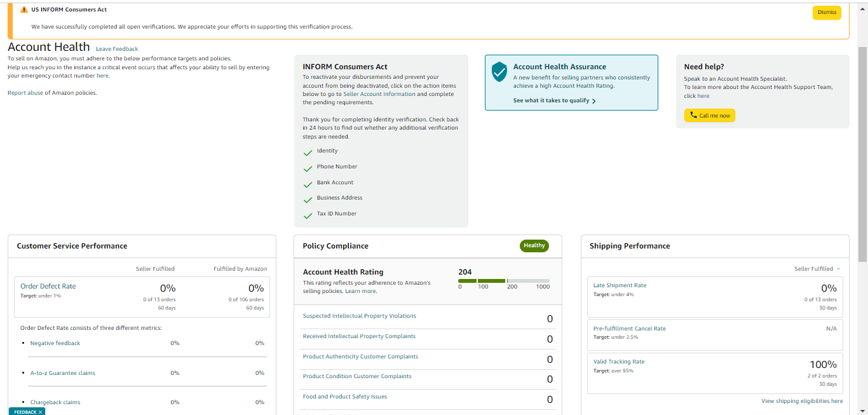This screenshot has height=415, width=868.
Task: Open the Seller Account Information link
Action: (x=379, y=94)
